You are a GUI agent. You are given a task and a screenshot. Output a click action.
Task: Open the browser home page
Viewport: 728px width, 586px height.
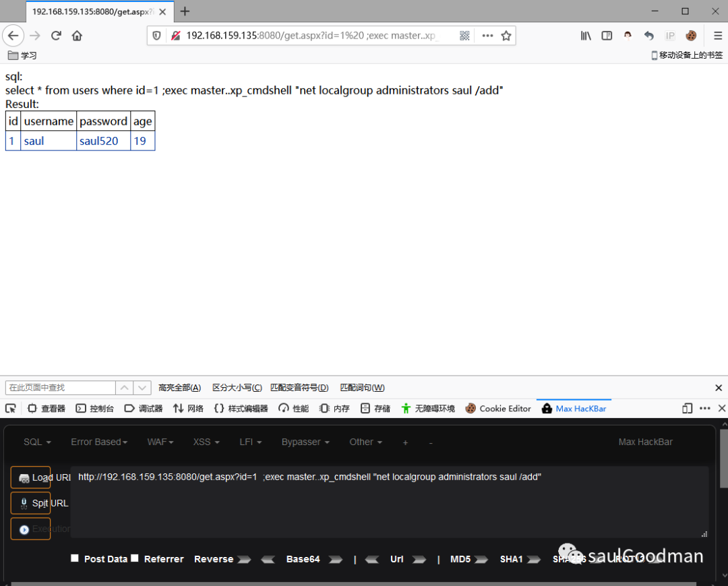[x=77, y=36]
